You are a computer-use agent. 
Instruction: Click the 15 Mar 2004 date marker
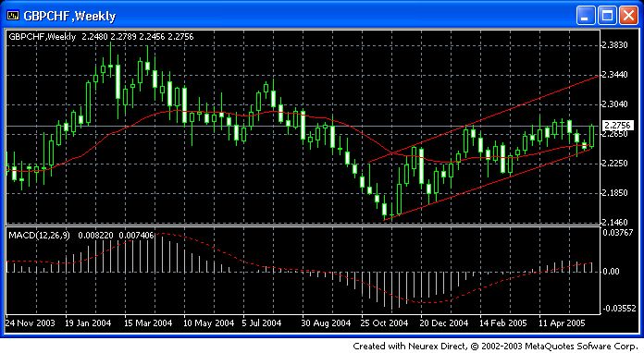pyautogui.click(x=148, y=323)
